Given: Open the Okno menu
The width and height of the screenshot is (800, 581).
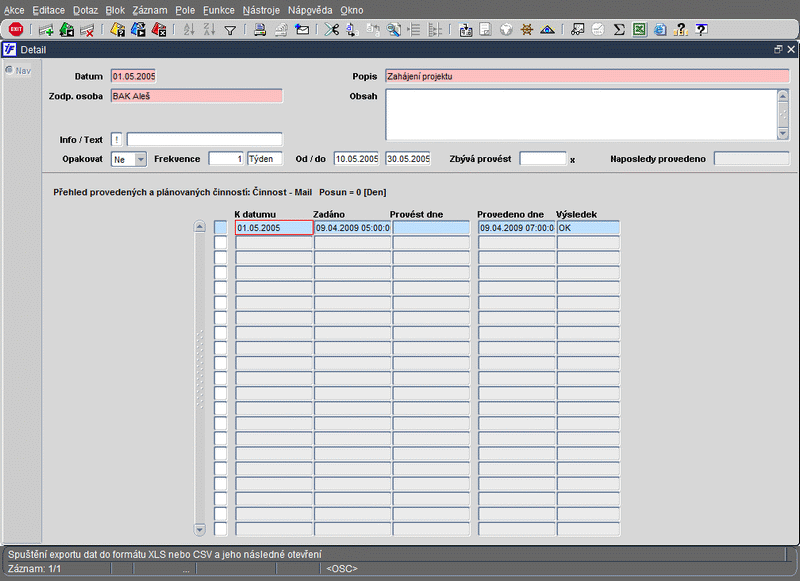Looking at the screenshot, I should point(352,10).
